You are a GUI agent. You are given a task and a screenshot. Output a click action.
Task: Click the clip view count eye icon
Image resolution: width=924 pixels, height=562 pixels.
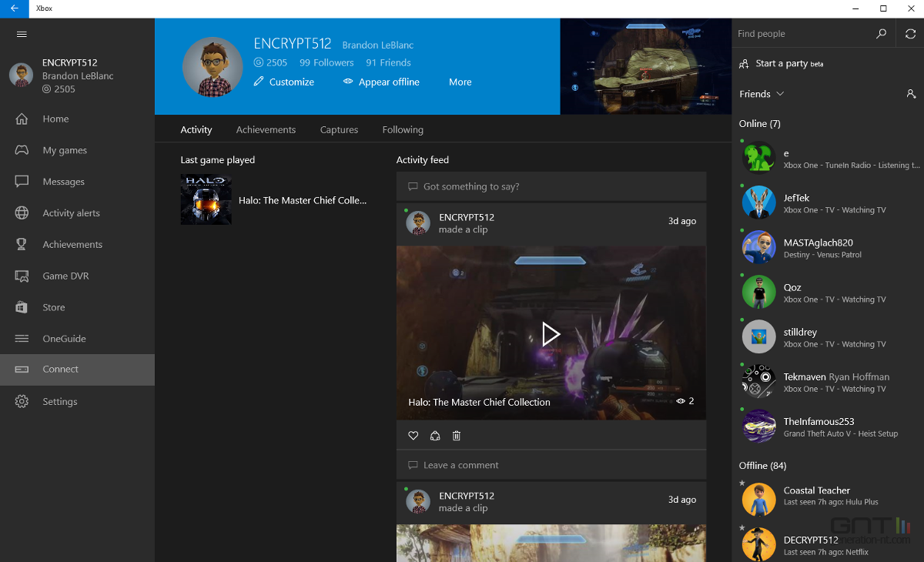(x=681, y=401)
